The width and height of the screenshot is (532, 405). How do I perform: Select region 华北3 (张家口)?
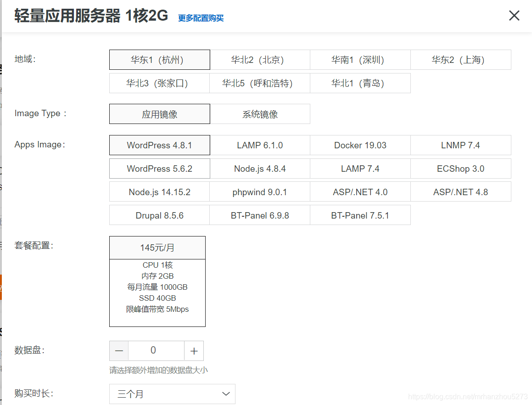pyautogui.click(x=159, y=83)
